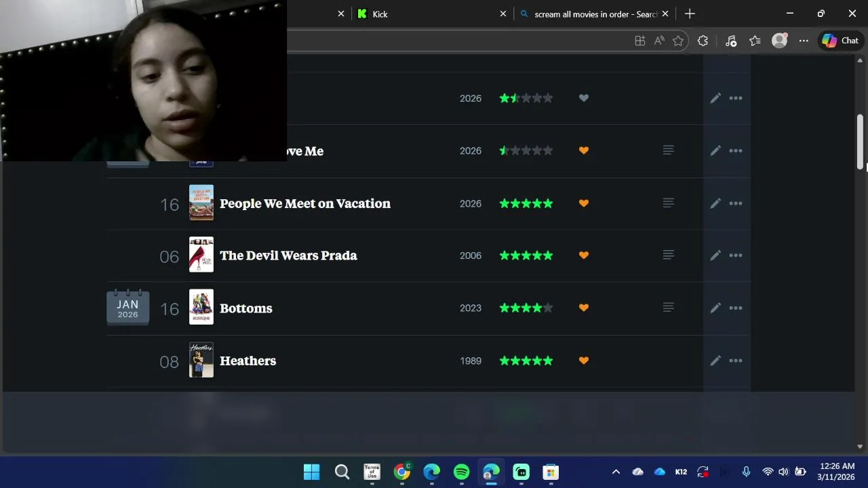
Task: Change the star rating for Bottoms
Action: click(526, 308)
